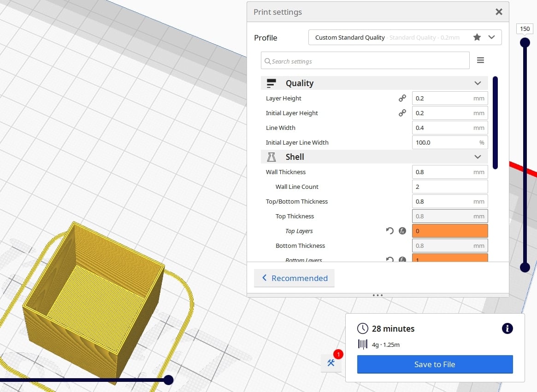Click the "Wall Thickness" setting label
Viewport: 537px width, 392px height.
pos(286,172)
